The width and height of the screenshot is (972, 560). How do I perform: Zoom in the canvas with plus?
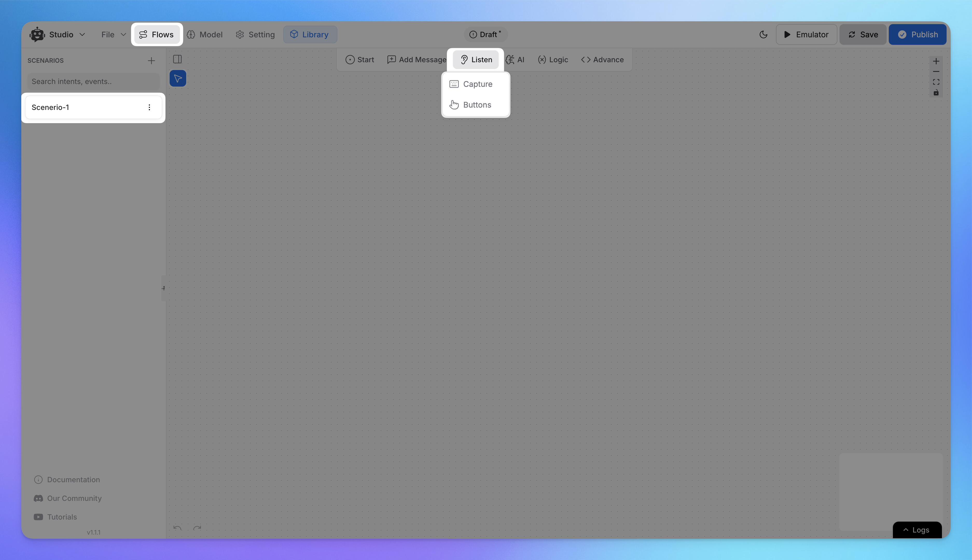(x=936, y=61)
